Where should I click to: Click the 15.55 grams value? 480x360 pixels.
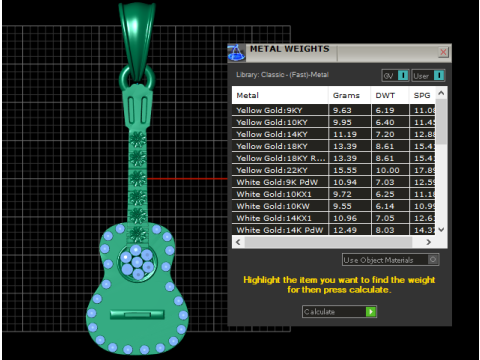(x=345, y=170)
